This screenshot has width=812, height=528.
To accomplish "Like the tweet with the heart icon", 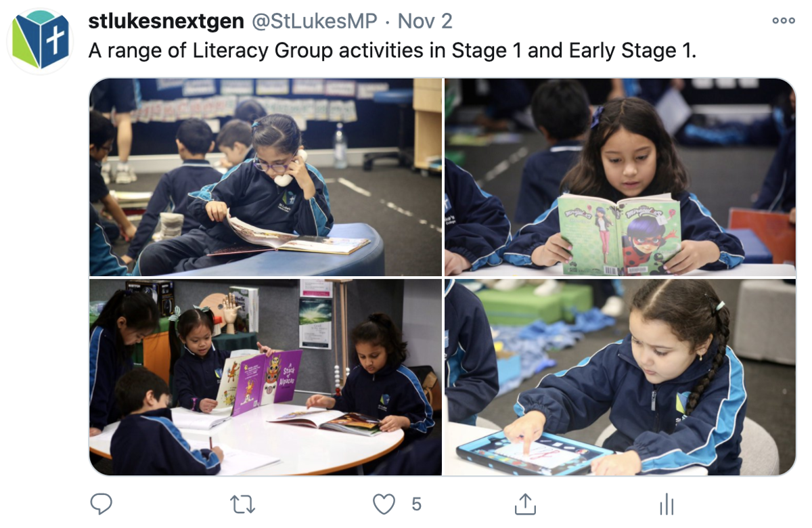I will tap(384, 504).
